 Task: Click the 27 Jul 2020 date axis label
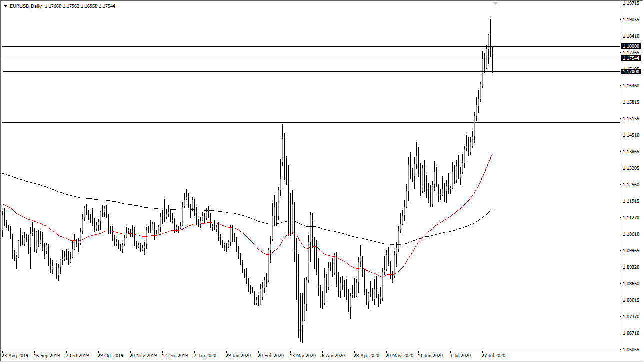(x=492, y=356)
